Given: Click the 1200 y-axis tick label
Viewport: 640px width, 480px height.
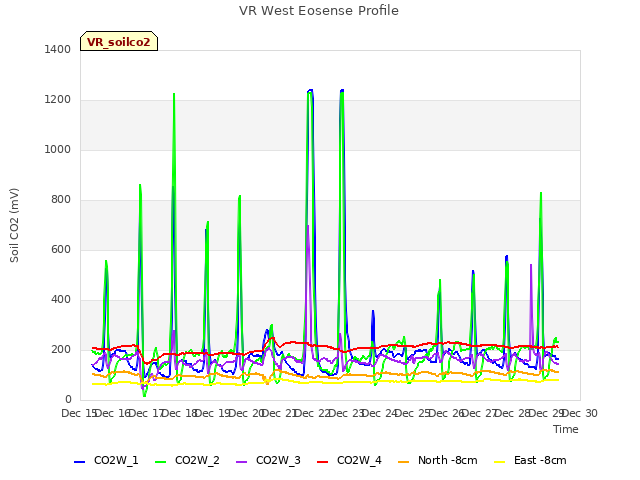Looking at the screenshot, I should pos(58,100).
